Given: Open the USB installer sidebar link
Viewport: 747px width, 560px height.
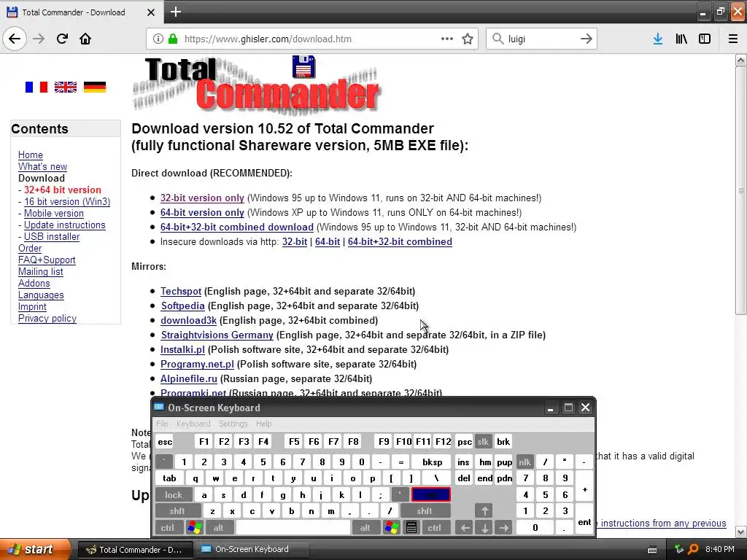Looking at the screenshot, I should pos(52,237).
